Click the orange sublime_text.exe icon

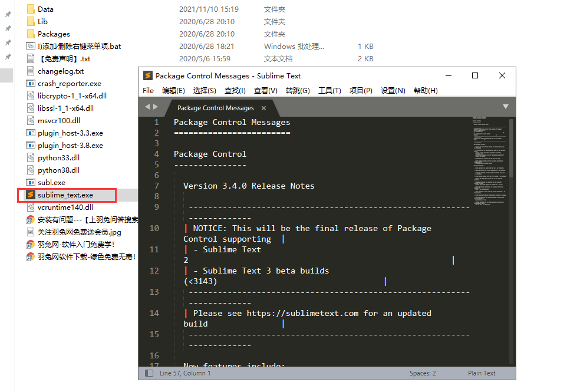[31, 195]
